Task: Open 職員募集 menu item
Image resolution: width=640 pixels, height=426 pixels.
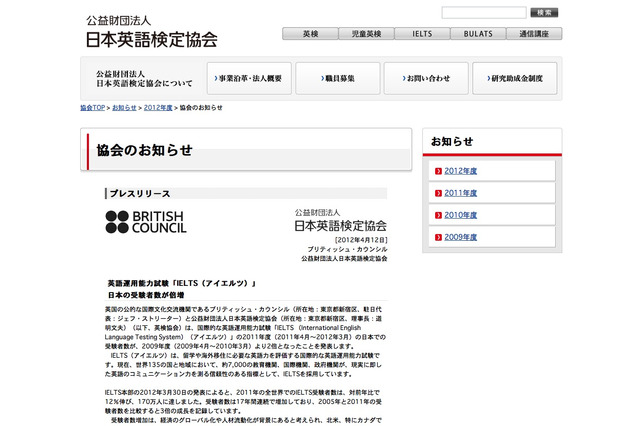Action: (x=338, y=78)
